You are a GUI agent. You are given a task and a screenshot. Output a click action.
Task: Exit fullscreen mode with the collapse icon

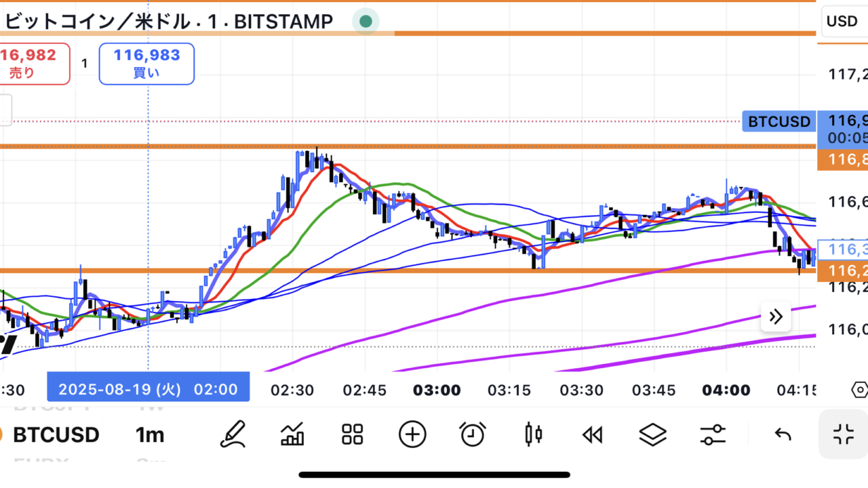point(844,434)
